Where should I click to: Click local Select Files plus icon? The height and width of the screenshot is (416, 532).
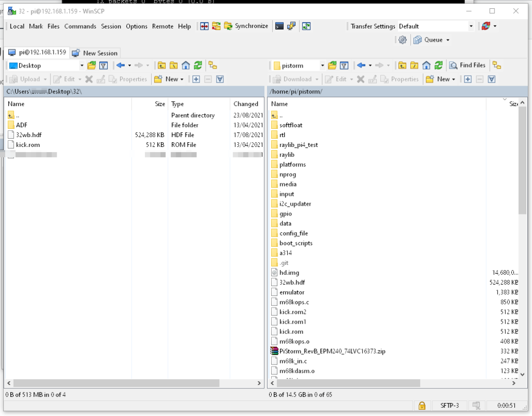196,79
